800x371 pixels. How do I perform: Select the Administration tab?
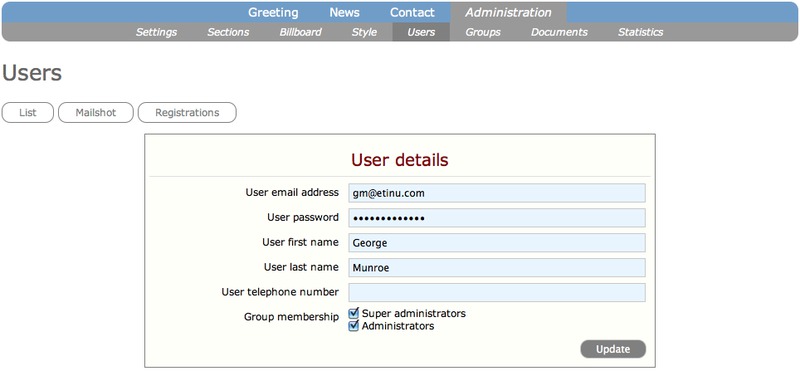508,12
